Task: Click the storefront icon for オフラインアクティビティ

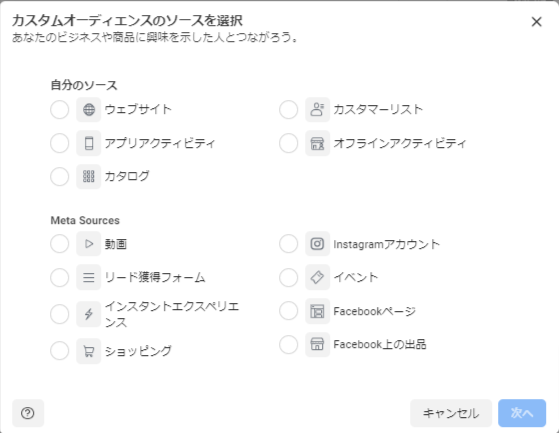Action: pyautogui.click(x=317, y=143)
